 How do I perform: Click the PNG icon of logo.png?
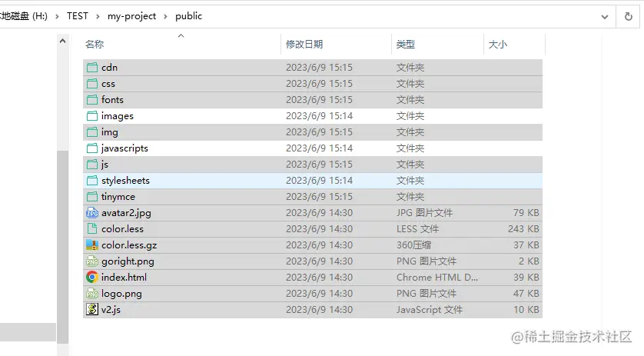pyautogui.click(x=92, y=294)
